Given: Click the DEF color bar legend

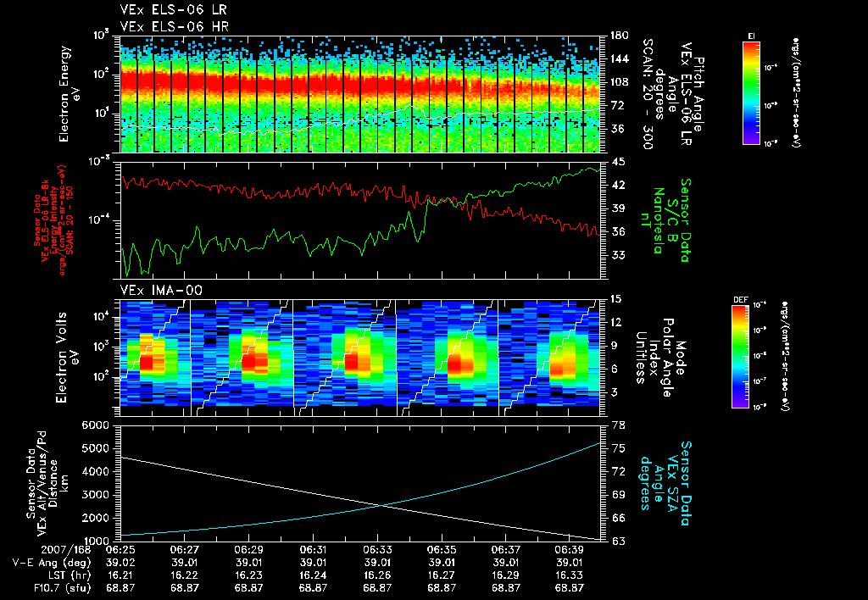Looking at the screenshot, I should pyautogui.click(x=741, y=356).
